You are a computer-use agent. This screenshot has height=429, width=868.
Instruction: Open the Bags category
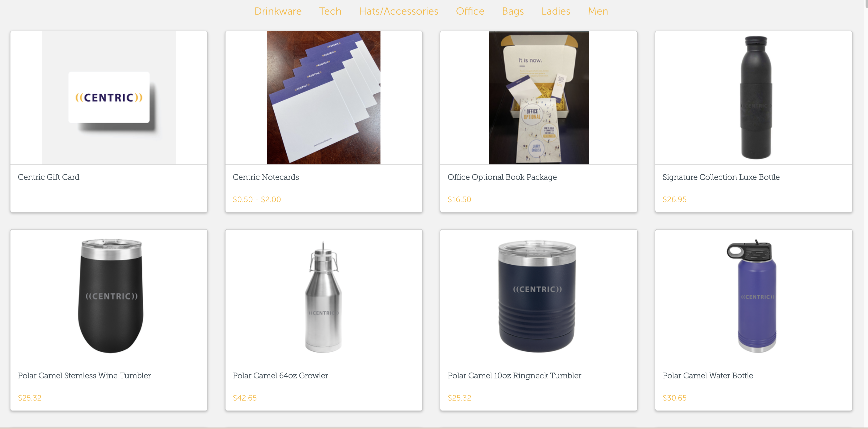click(513, 11)
